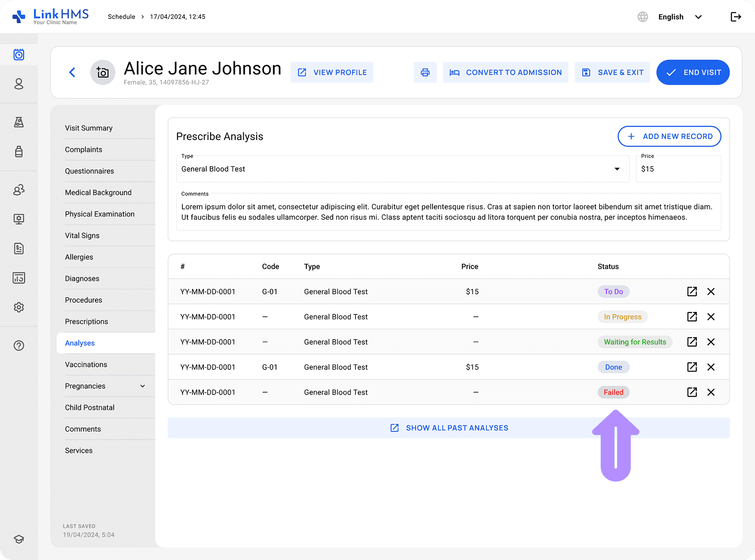755x560 pixels.
Task: Open the help question mark icon
Action: [19, 346]
